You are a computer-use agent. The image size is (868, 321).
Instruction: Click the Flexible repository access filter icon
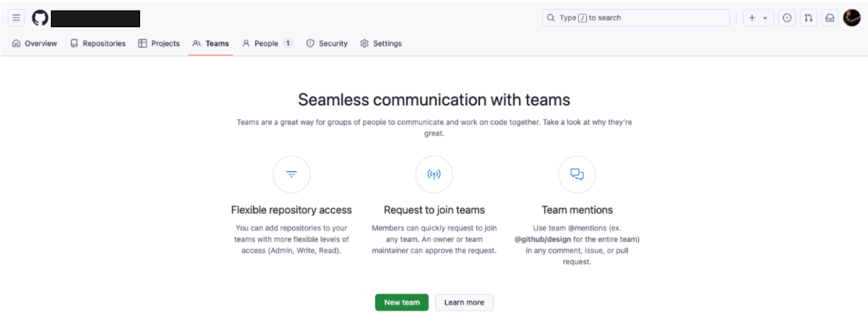(x=291, y=174)
